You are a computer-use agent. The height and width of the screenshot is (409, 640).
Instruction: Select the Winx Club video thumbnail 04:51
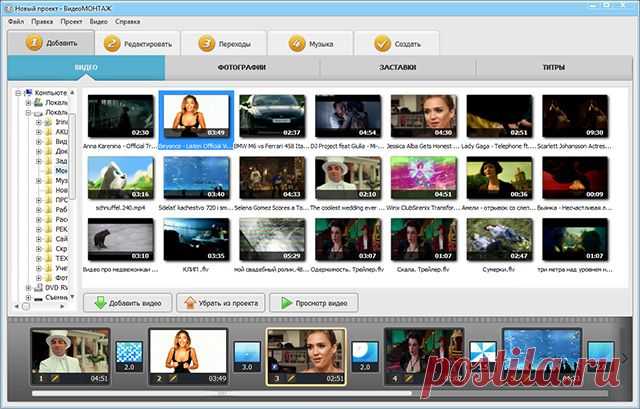[x=424, y=178]
